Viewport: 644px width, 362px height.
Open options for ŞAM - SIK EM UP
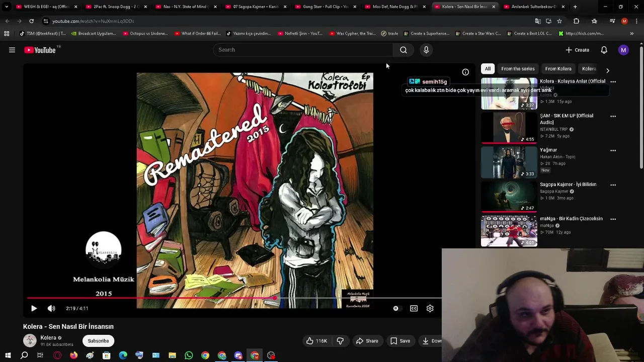(x=613, y=116)
